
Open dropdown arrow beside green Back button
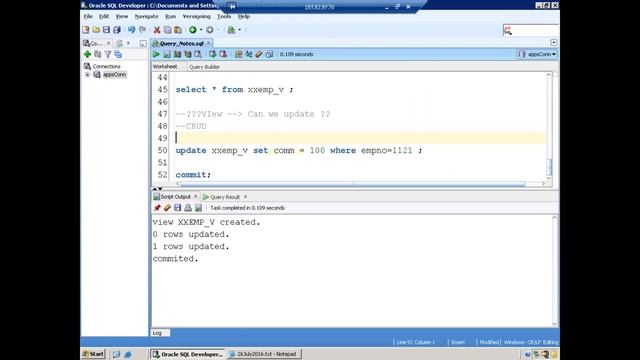pyautogui.click(x=201, y=30)
